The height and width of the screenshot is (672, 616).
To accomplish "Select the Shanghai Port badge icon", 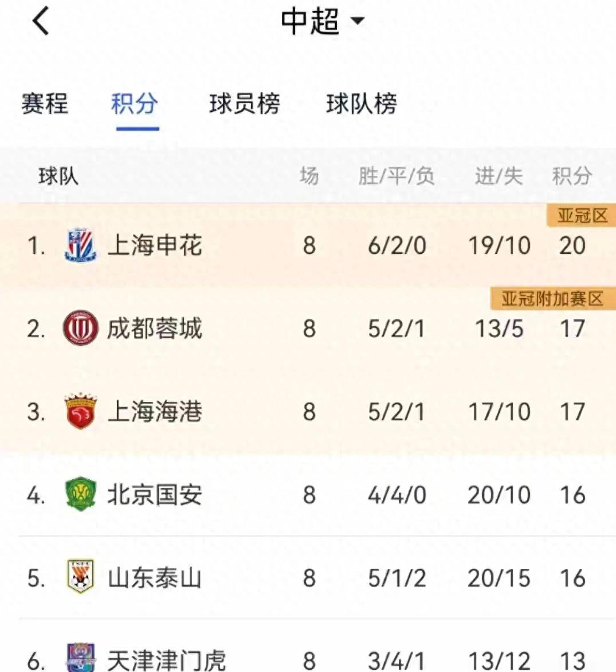I will click(80, 411).
